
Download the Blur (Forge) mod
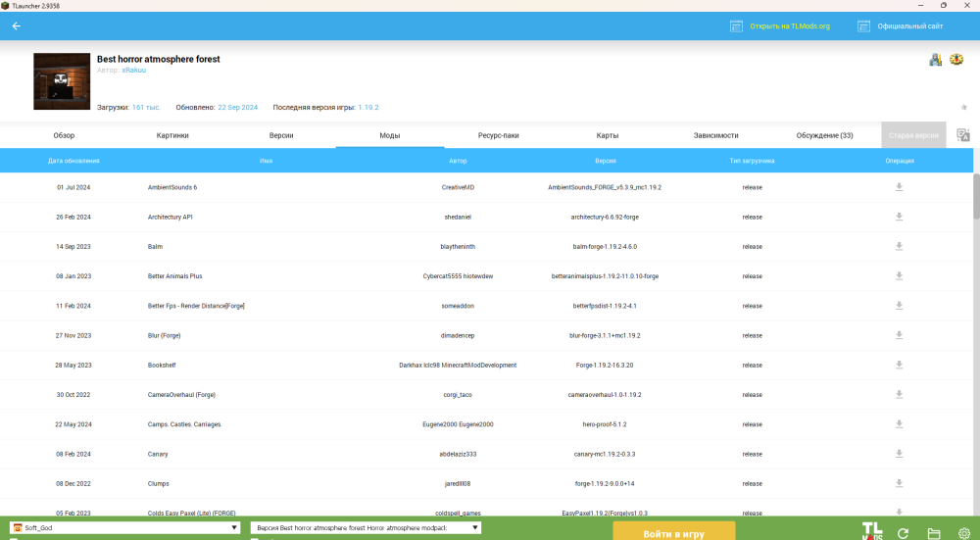click(899, 335)
